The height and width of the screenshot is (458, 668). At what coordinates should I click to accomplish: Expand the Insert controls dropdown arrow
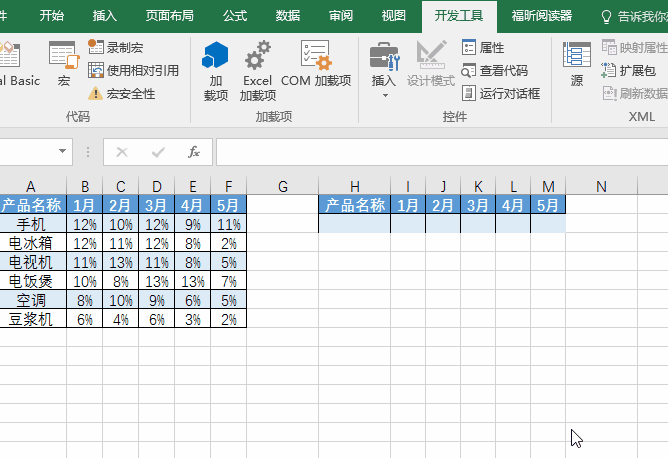[385, 95]
